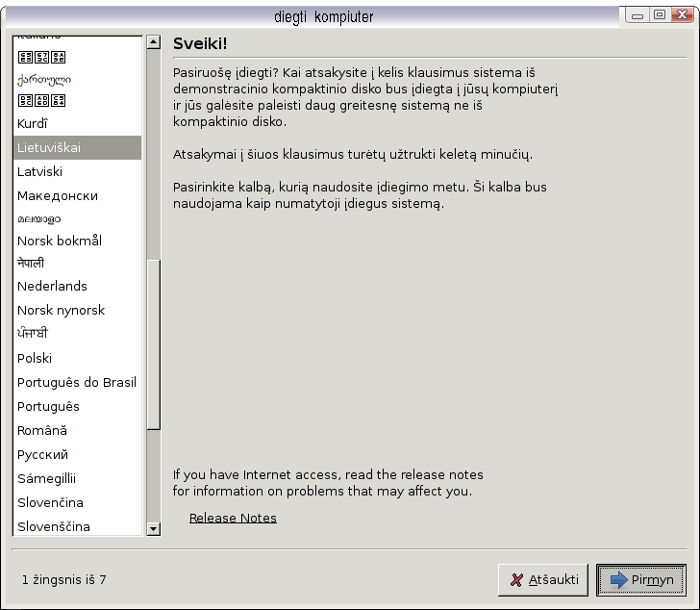Choose Norsk nynorsk language

61,310
